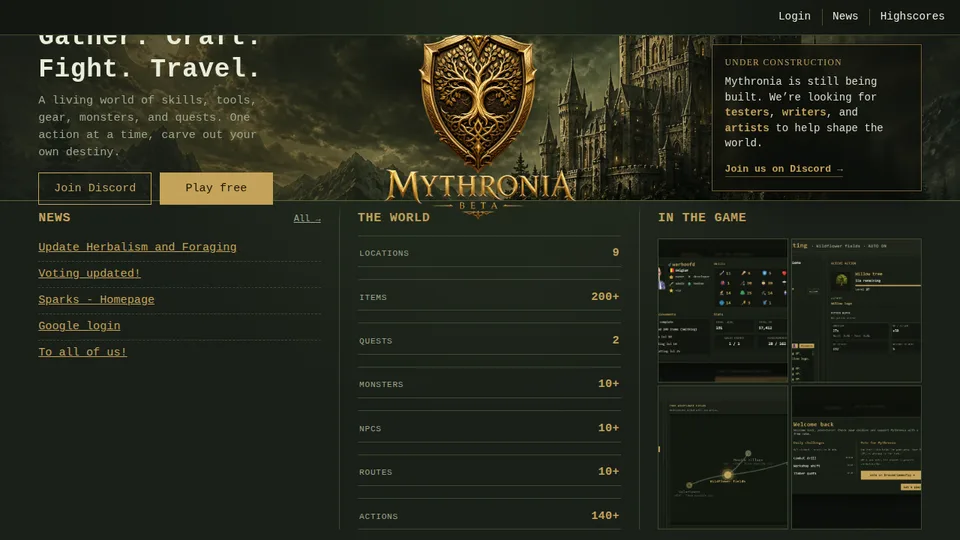Open To all of us! news post

[x=83, y=352]
